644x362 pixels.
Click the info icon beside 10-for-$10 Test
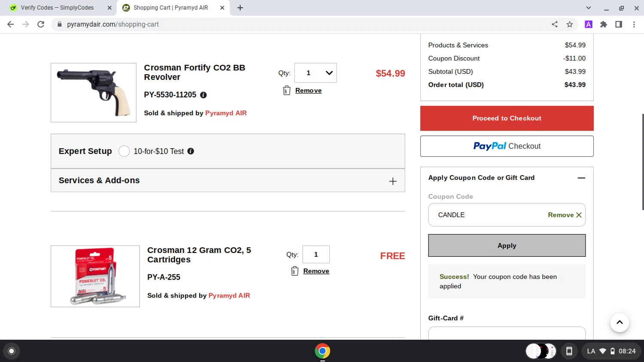coord(191,151)
